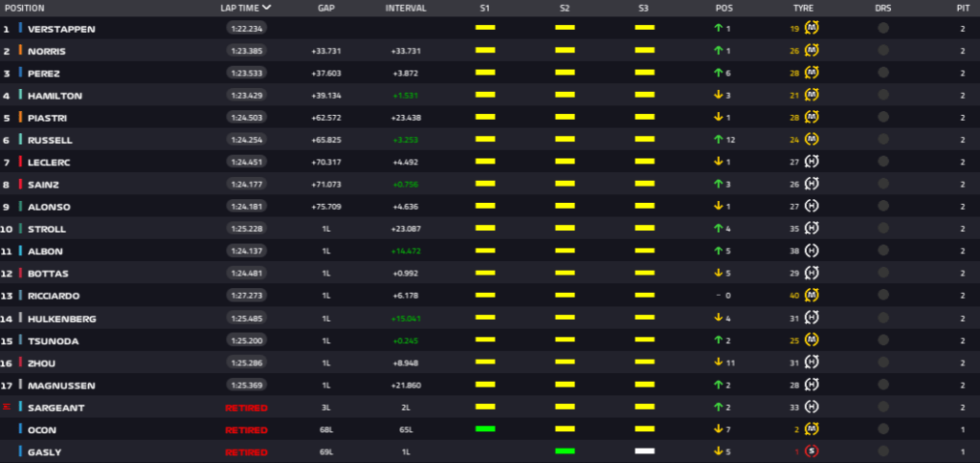Open driver HAMILTON's name
Image resolution: width=980 pixels, height=463 pixels.
tap(55, 96)
